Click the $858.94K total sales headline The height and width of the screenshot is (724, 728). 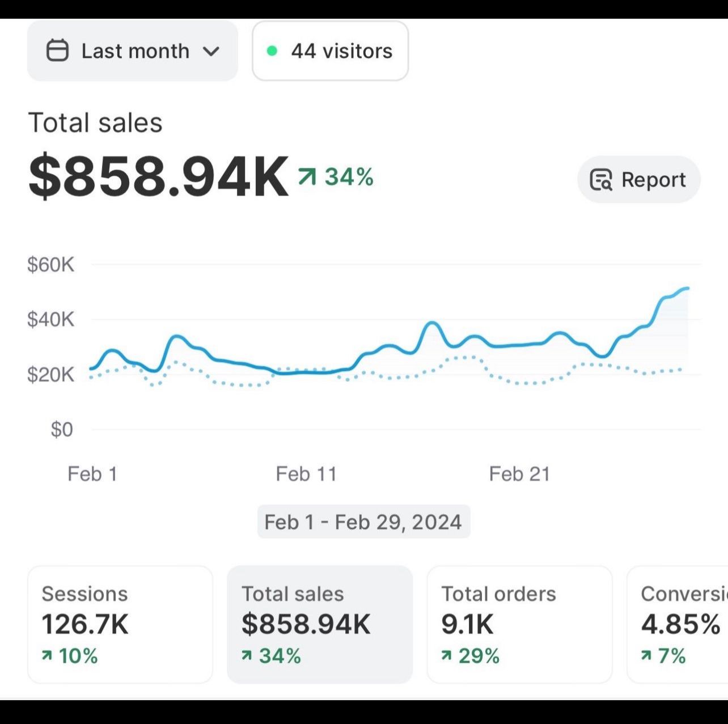click(158, 176)
